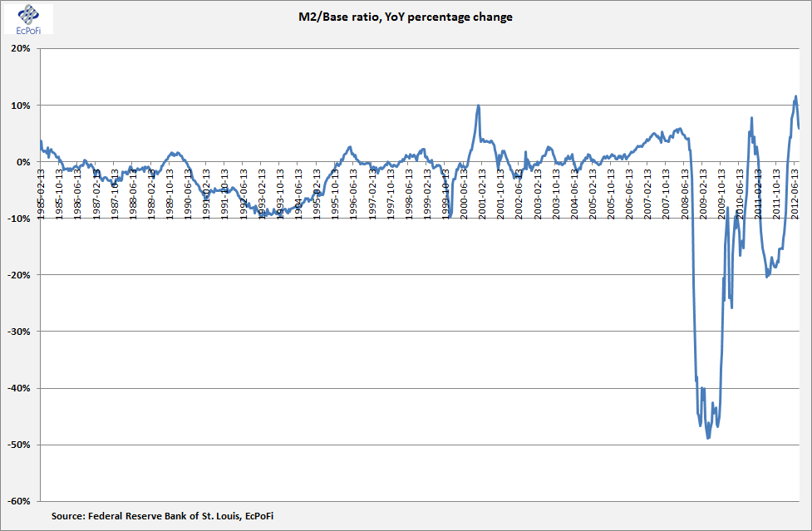Viewport: 812px width, 531px height.
Task: Click the -60% y-axis label
Action: (x=18, y=501)
